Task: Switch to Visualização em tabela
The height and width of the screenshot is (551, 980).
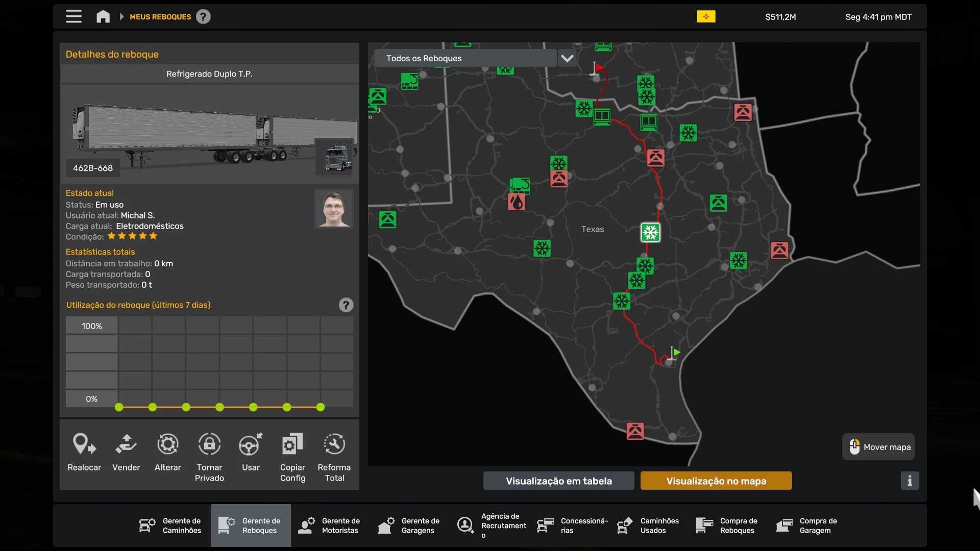Action: (558, 481)
